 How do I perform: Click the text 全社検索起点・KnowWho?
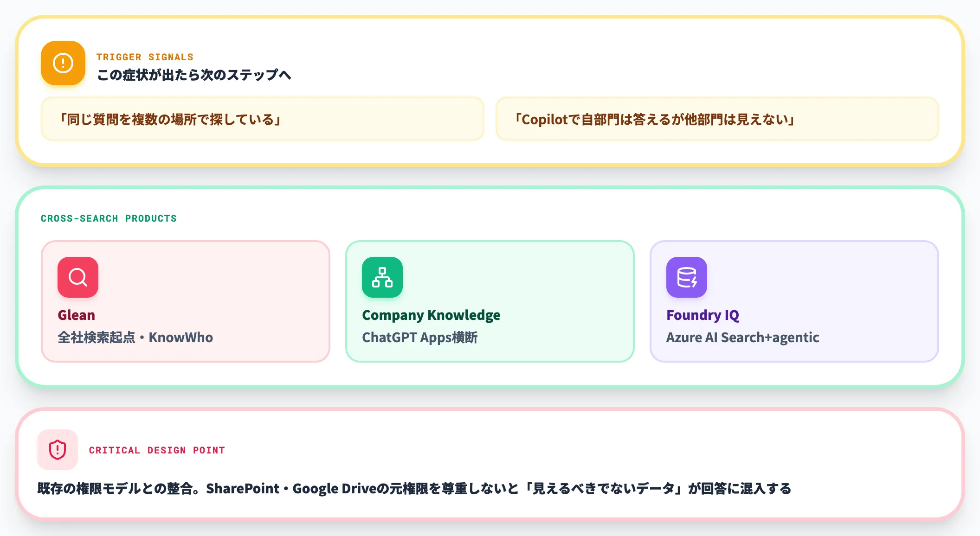[x=135, y=337]
